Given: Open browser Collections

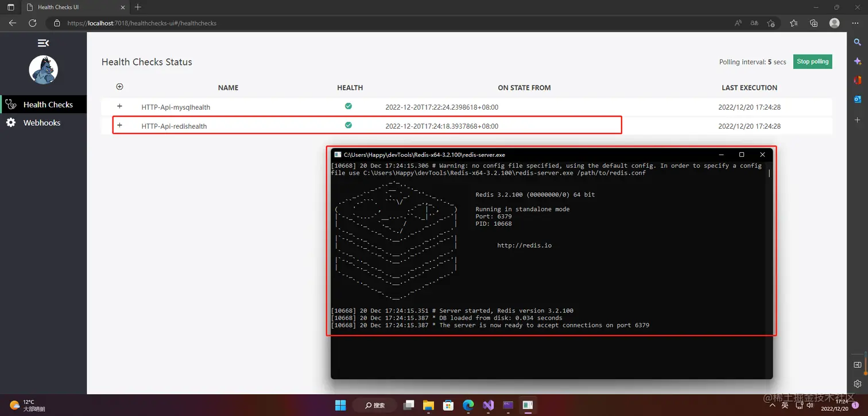Looking at the screenshot, I should (x=813, y=23).
